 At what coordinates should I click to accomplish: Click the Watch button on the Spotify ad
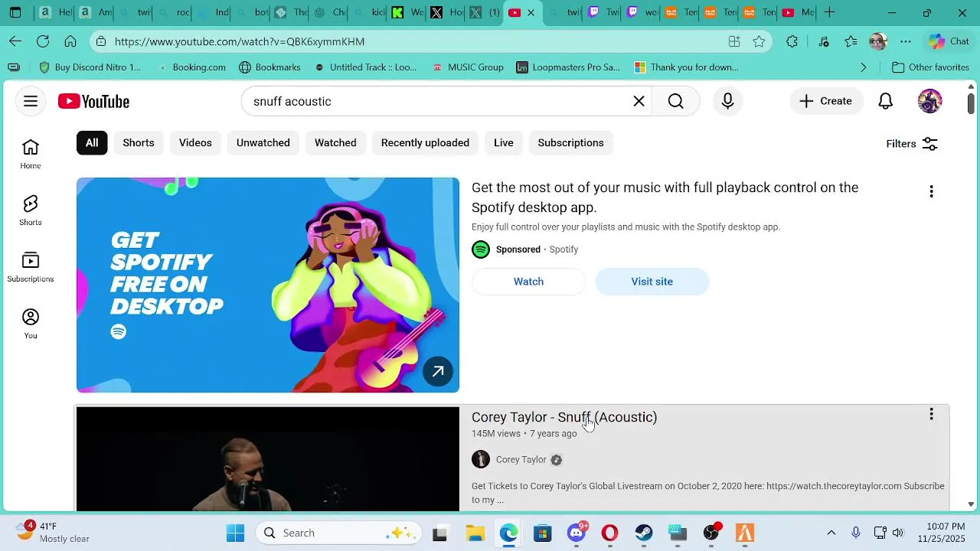528,282
